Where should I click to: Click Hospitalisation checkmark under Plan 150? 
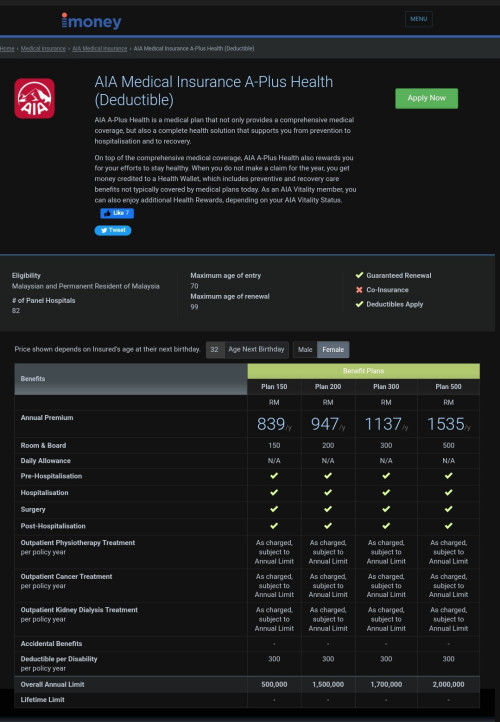click(x=274, y=492)
